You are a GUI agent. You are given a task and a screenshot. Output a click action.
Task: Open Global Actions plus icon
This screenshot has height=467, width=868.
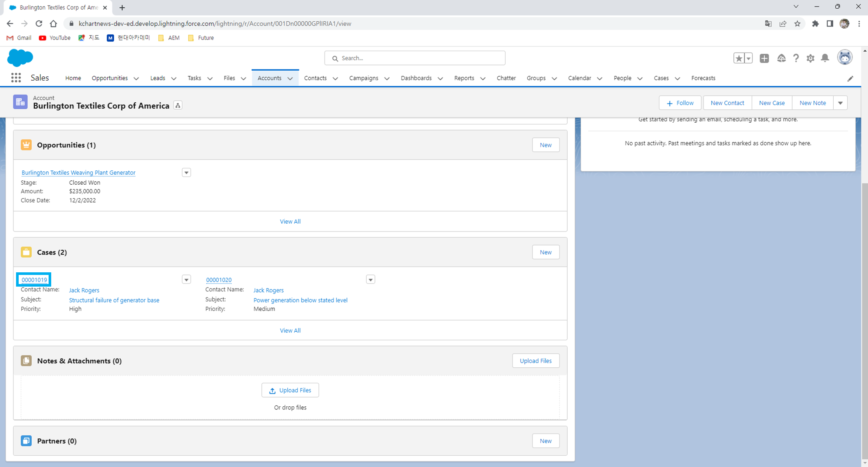coord(764,58)
